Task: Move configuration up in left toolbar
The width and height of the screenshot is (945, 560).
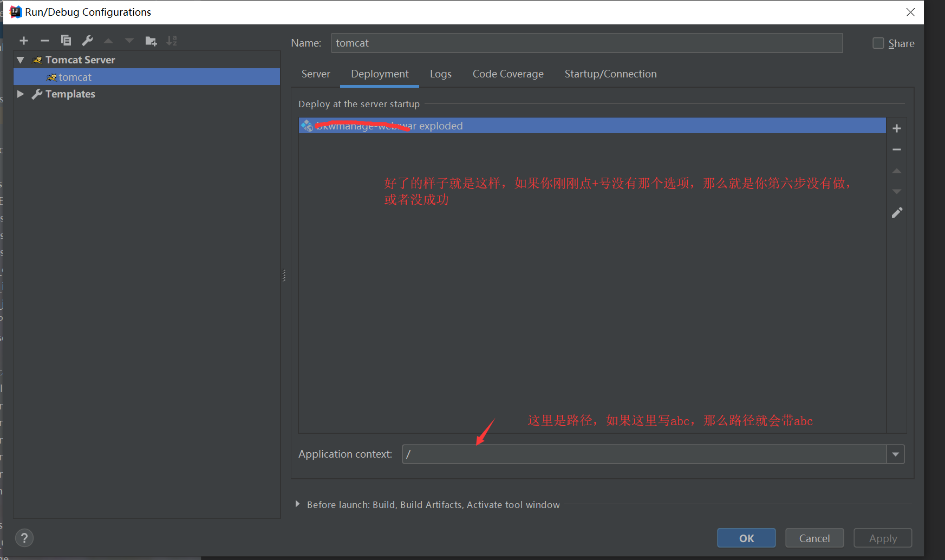Action: (108, 41)
